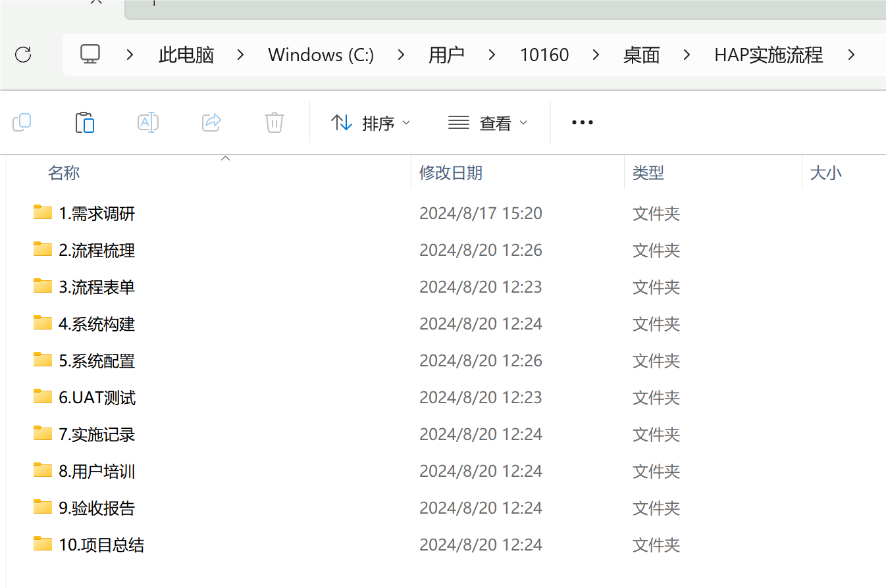886x588 pixels.
Task: Click the Delete icon in the toolbar
Action: 274,122
